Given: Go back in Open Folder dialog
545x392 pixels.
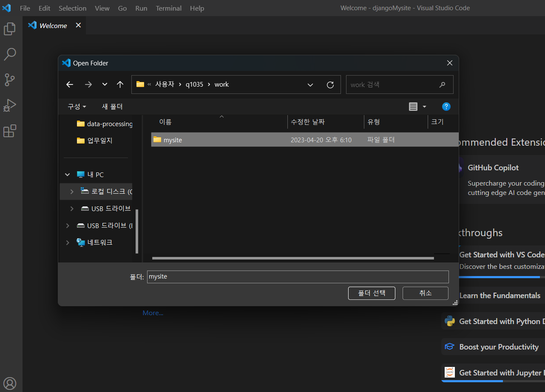Looking at the screenshot, I should pyautogui.click(x=70, y=85).
